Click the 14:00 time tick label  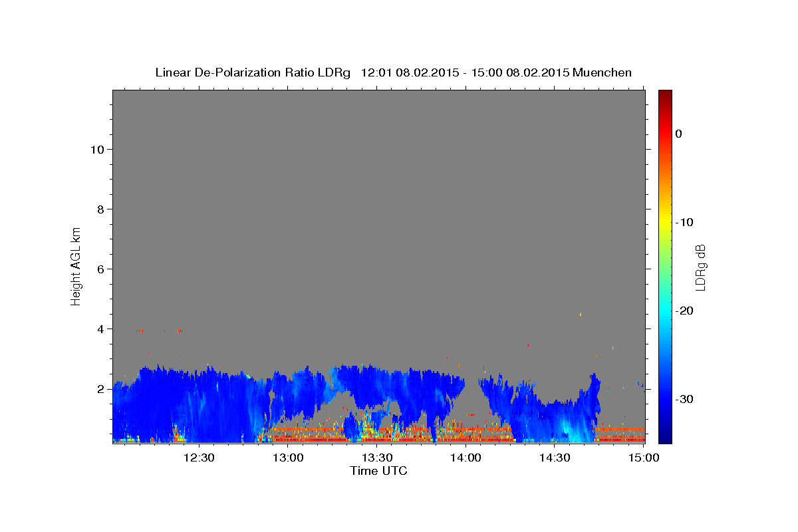[466, 458]
